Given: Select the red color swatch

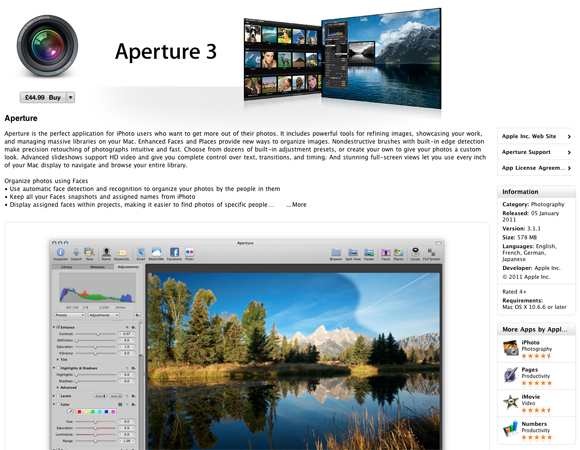Looking at the screenshot, I should pyautogui.click(x=79, y=412).
